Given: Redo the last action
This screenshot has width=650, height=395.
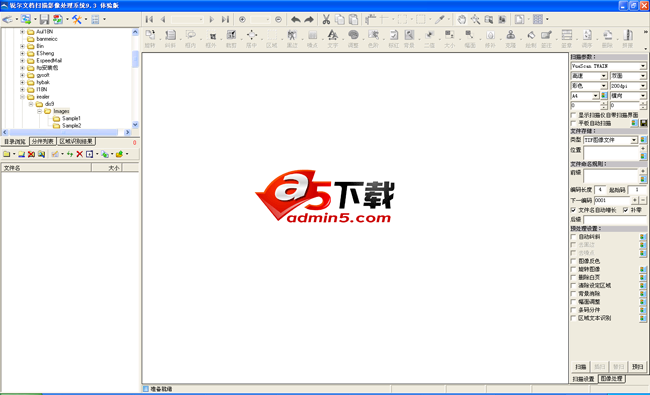Looking at the screenshot, I should [309, 19].
